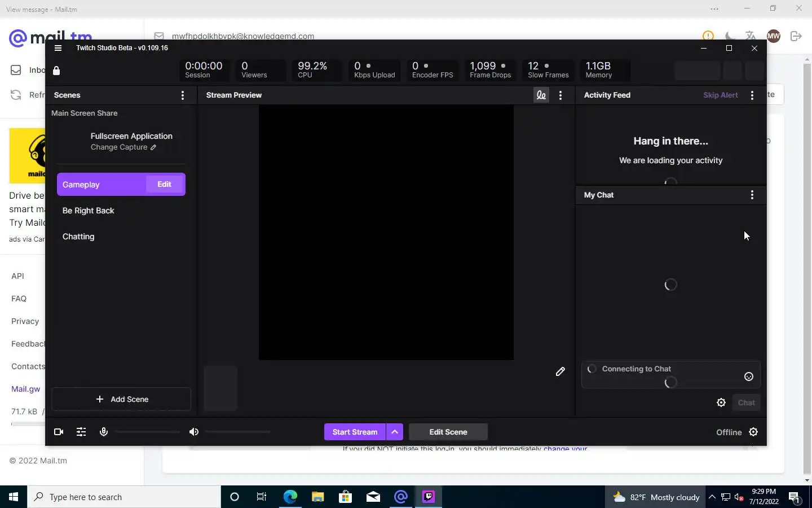Click Edit on the Gameplay scene

164,184
